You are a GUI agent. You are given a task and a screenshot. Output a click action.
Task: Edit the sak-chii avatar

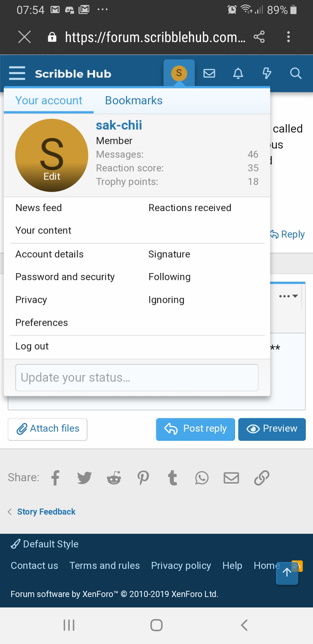[52, 176]
